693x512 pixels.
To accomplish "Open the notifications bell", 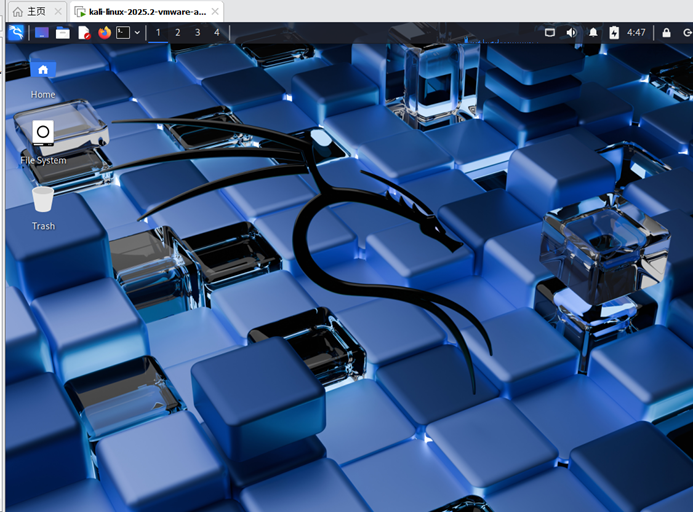I will tap(593, 33).
